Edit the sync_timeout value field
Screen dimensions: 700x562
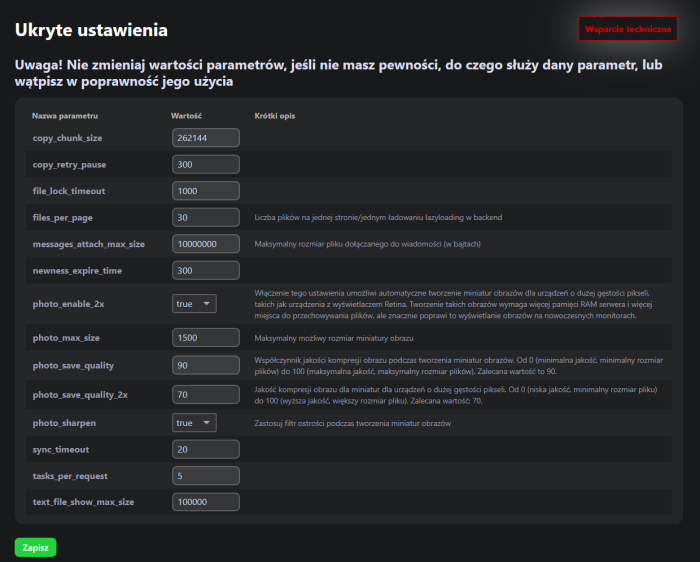tap(205, 450)
